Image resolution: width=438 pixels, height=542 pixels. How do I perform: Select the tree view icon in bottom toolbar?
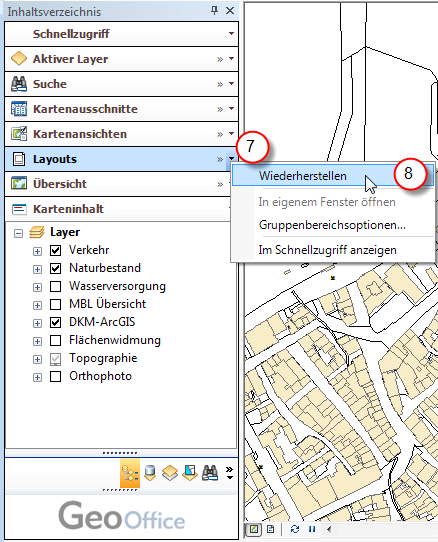pos(130,473)
